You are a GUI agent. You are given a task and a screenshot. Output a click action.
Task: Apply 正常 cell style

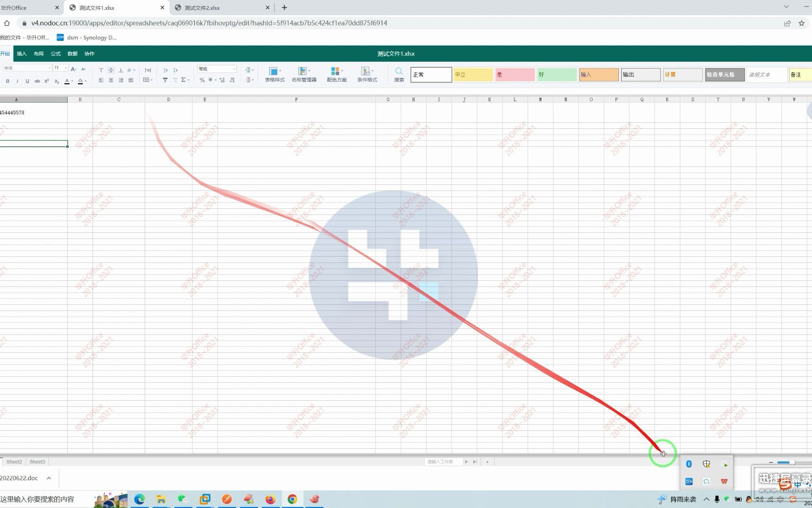pos(431,75)
